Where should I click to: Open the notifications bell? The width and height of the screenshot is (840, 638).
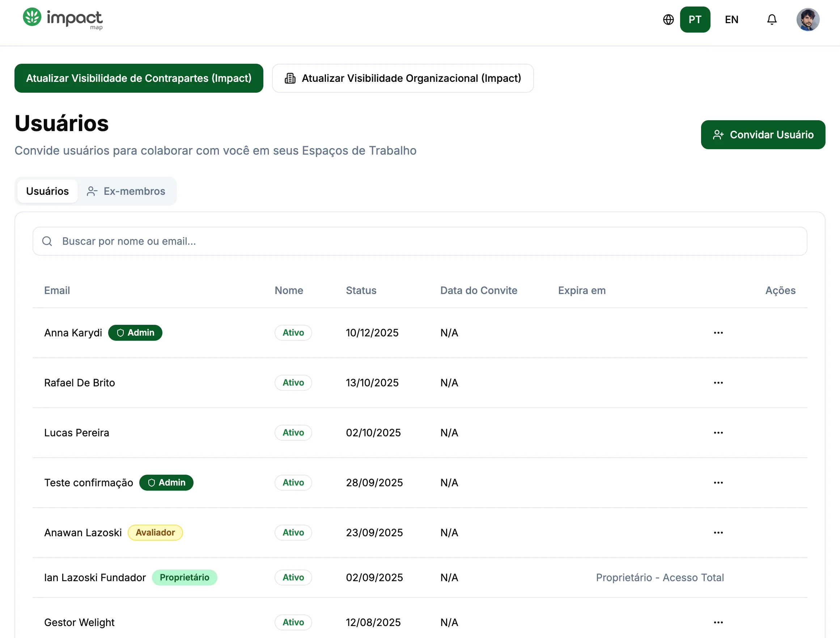pos(771,20)
